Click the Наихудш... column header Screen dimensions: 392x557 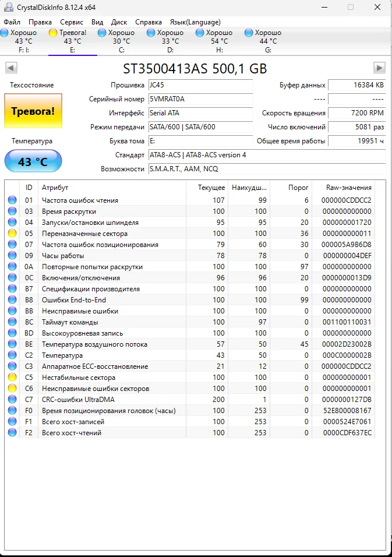point(249,188)
